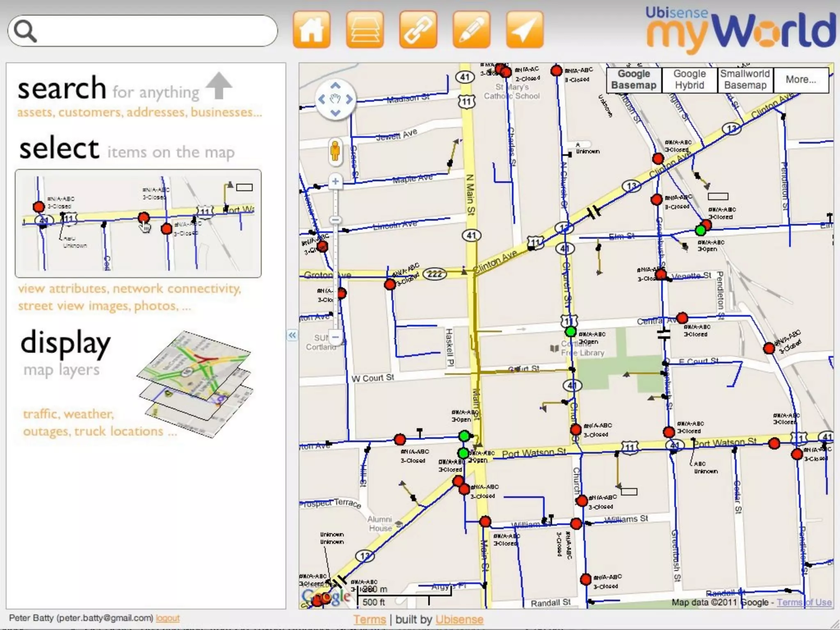This screenshot has width=840, height=630.
Task: Switch to Smallworld Basemap
Action: 745,80
